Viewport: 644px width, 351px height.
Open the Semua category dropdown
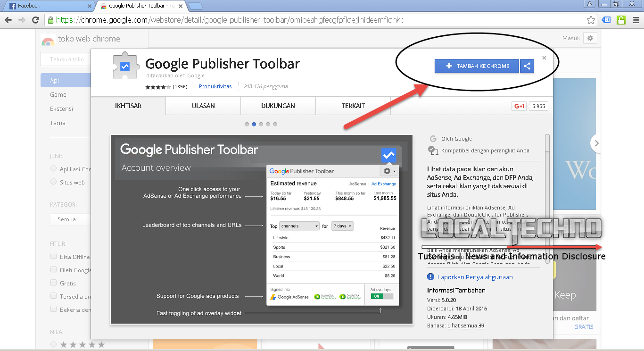coord(70,219)
